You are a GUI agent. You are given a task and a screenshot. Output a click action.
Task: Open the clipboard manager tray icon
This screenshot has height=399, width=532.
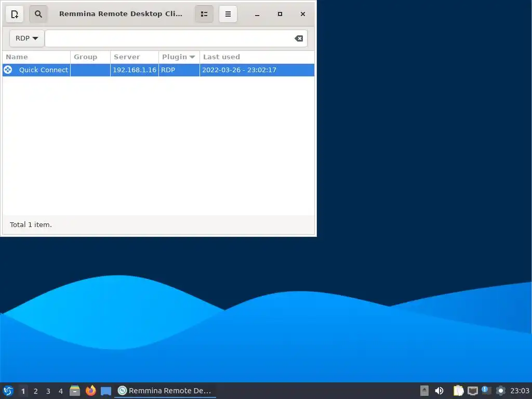tap(458, 391)
